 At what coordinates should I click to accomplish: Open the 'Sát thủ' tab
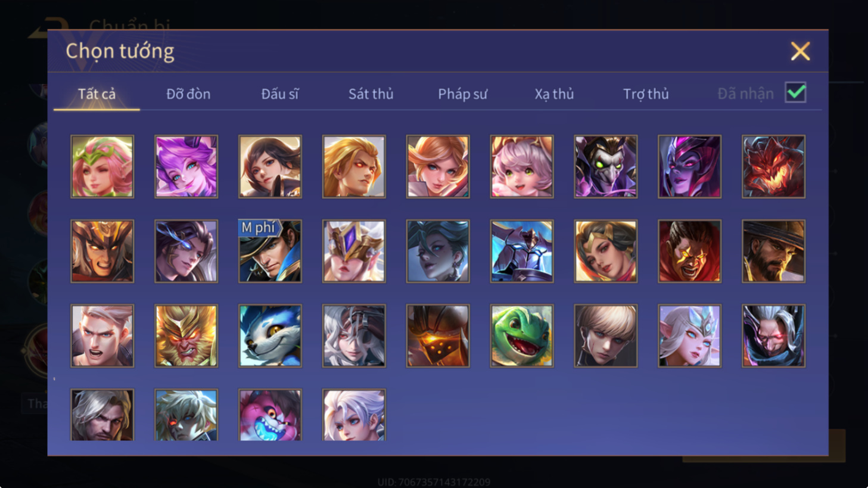tap(371, 94)
